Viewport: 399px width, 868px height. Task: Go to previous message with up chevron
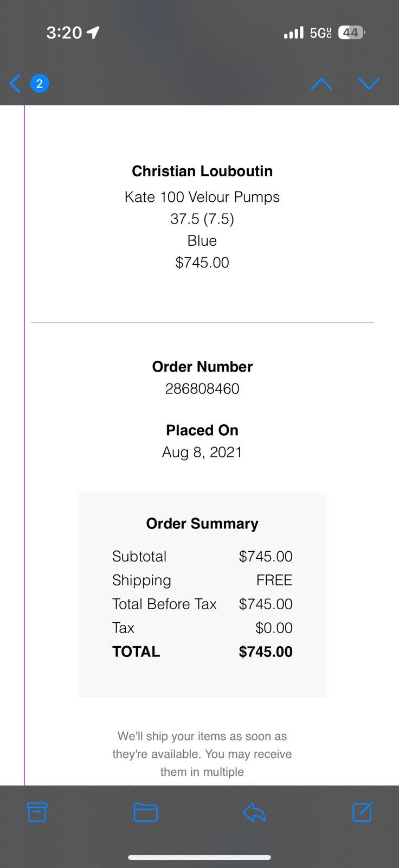tap(321, 84)
